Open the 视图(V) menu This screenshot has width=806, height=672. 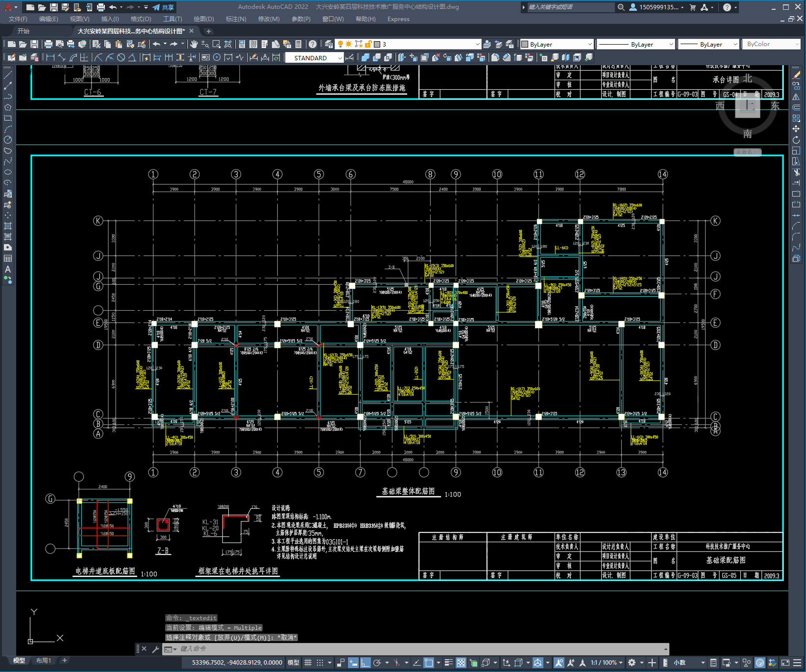coord(79,19)
